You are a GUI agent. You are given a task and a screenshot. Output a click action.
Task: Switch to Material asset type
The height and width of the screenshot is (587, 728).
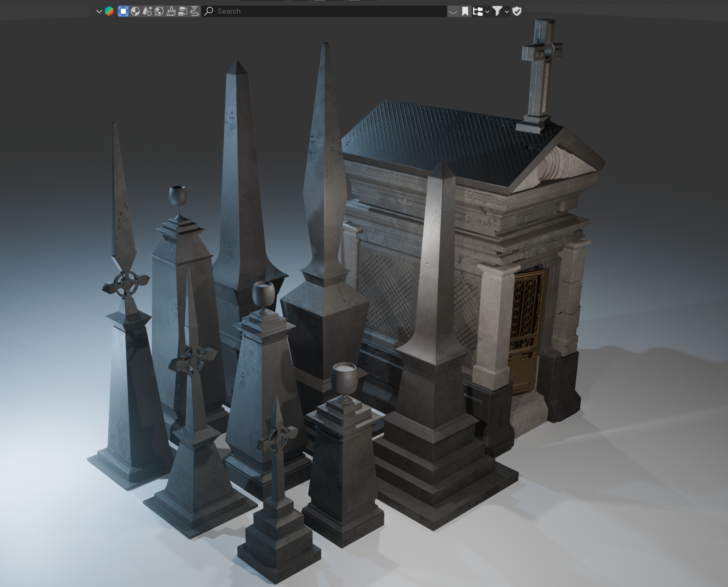[x=135, y=11]
